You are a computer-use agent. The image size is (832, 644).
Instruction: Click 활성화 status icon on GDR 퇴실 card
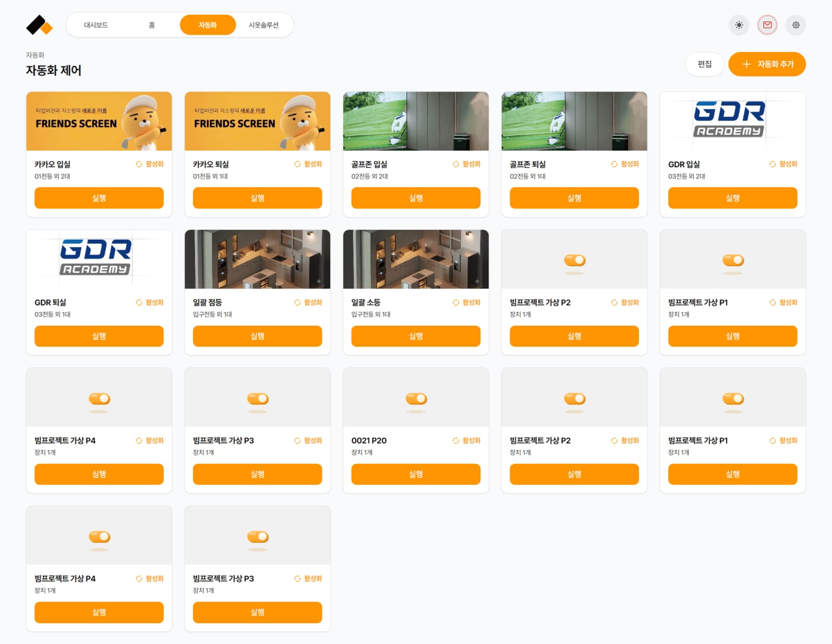coord(139,303)
